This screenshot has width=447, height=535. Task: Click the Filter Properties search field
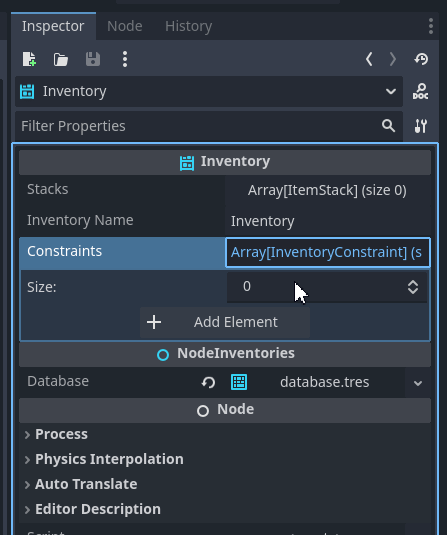pyautogui.click(x=209, y=126)
